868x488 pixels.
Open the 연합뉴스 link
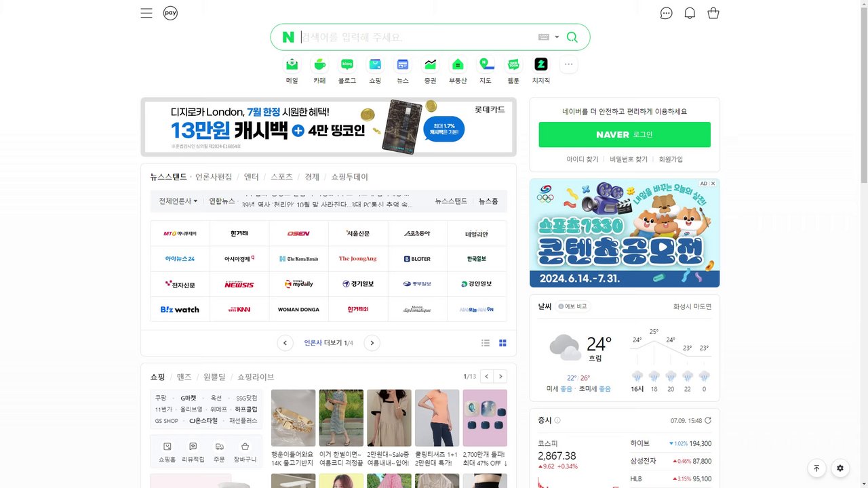coord(222,201)
